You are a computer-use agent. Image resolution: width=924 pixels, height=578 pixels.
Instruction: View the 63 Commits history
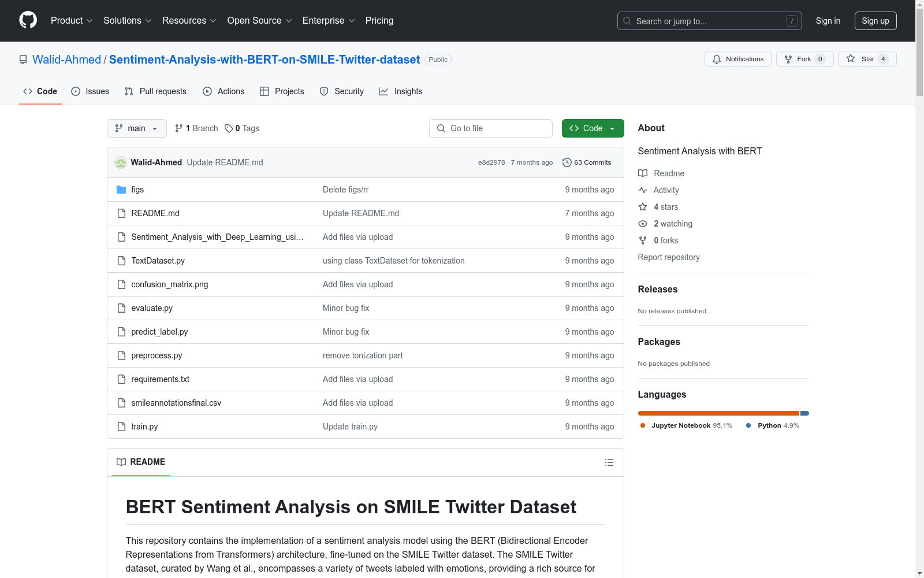pyautogui.click(x=587, y=162)
